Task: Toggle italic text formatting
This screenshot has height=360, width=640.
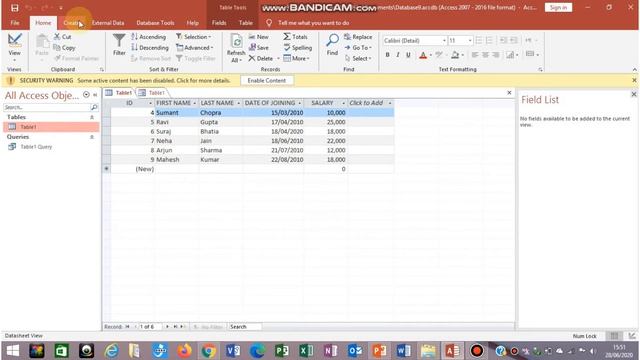Action: tap(398, 55)
